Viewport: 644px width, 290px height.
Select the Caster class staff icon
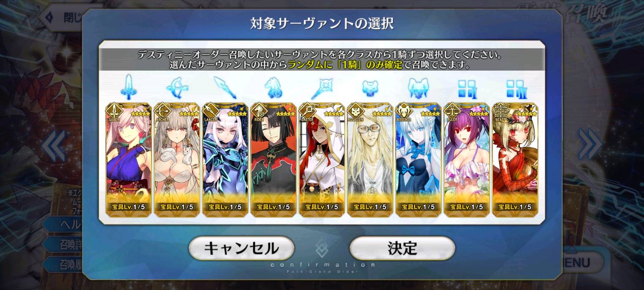click(322, 88)
